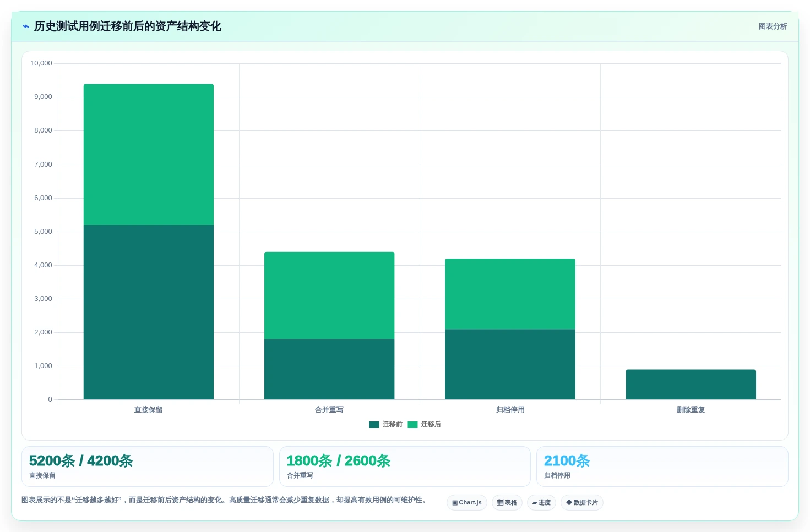
Task: Click the footnote text about 迁移越多越好
Action: click(x=225, y=500)
